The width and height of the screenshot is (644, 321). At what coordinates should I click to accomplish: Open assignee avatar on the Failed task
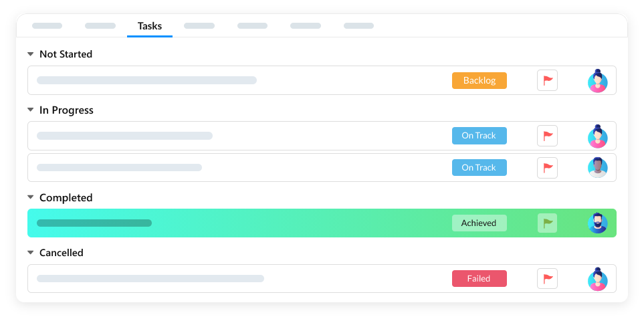pos(597,279)
